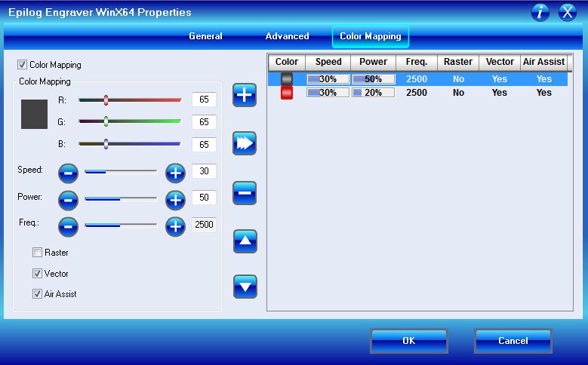Click the Air Assist Yes in gray row

(x=544, y=79)
